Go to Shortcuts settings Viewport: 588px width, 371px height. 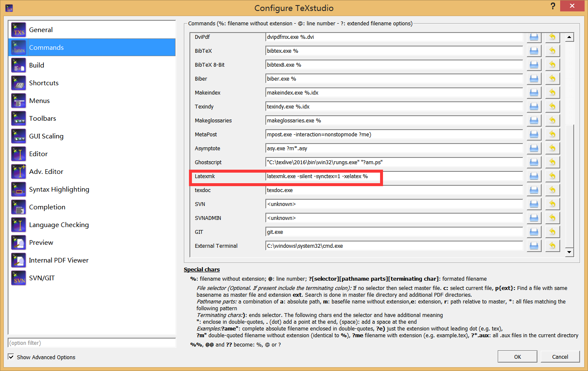point(92,83)
